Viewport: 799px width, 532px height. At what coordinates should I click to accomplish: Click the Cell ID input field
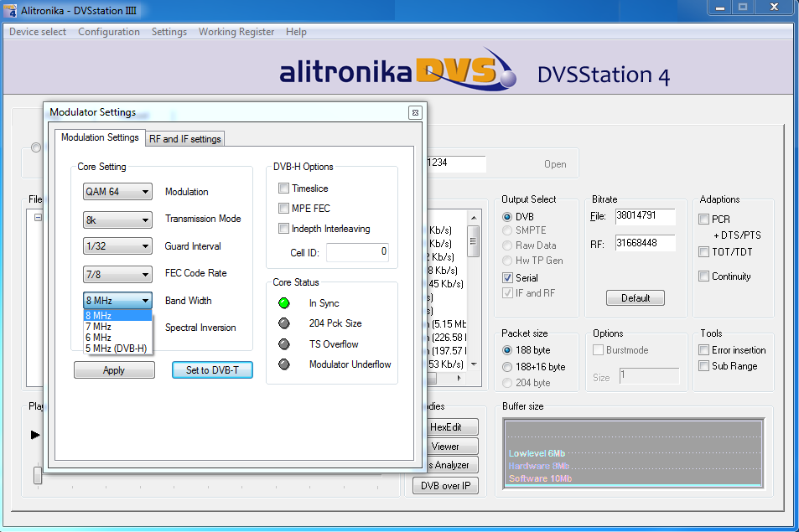click(357, 252)
